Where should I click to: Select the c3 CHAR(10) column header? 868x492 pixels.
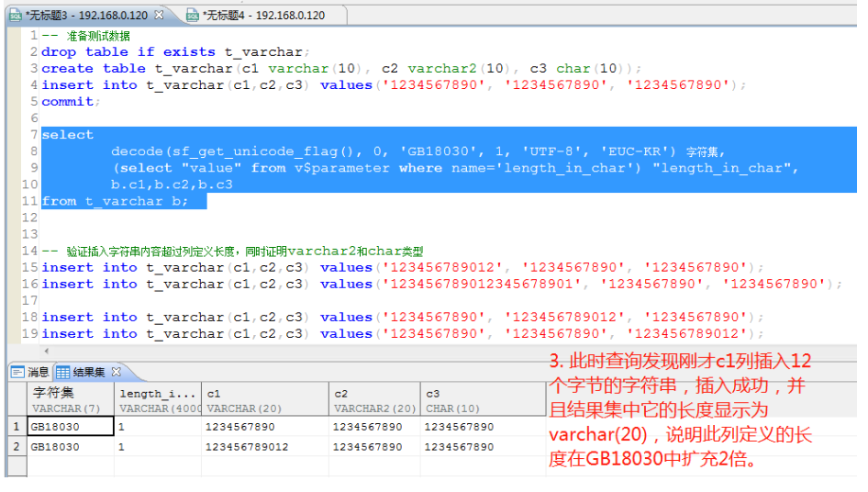point(484,400)
